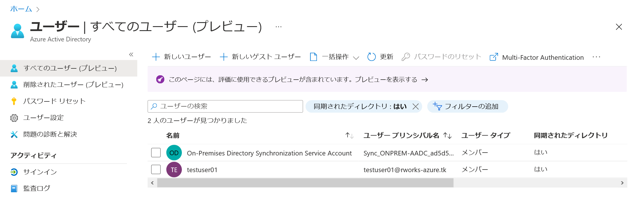Click パスワードのリセット in the toolbar

click(x=441, y=57)
